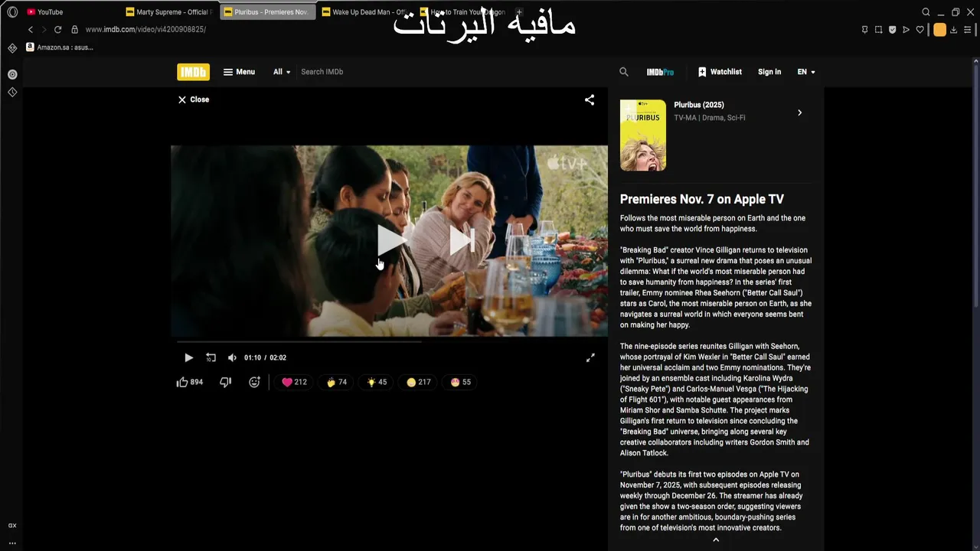Bookmark this page with the heart icon
Screen dimensions: 980x551
920,30
